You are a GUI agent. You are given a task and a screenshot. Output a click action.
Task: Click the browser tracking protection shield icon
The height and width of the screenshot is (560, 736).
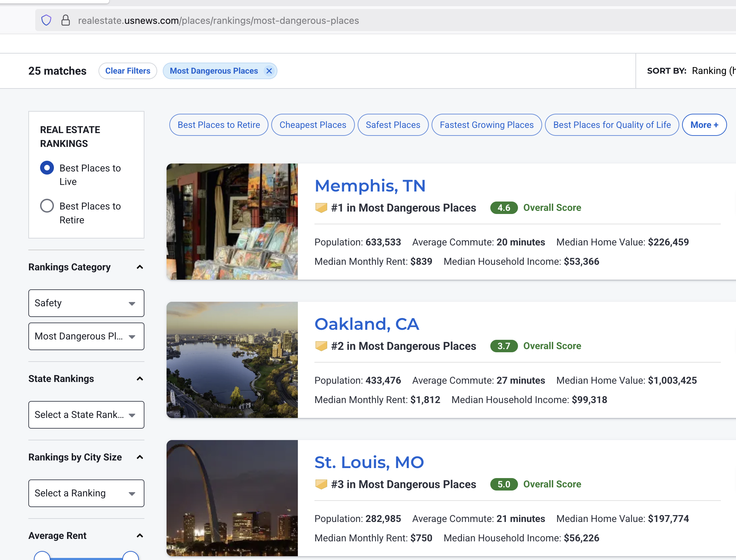[x=46, y=20]
